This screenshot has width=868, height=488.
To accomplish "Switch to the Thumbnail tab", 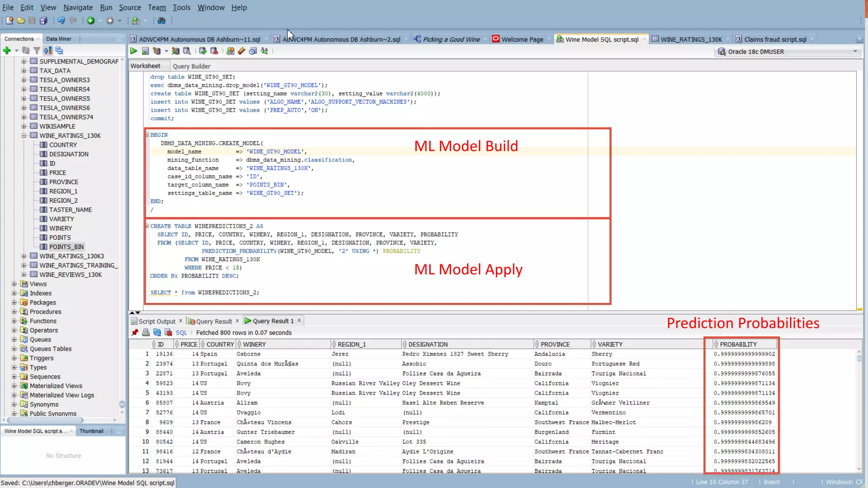I will click(x=91, y=431).
